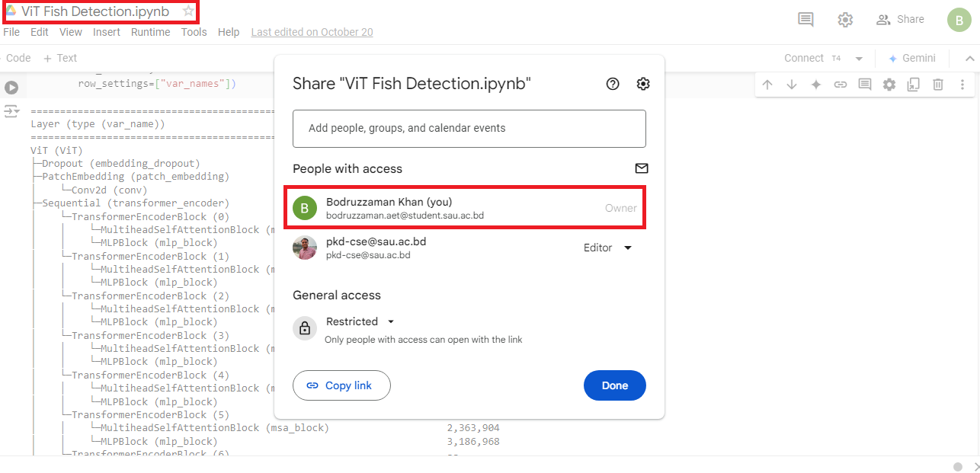Open Colab settings gear in header

coord(845,20)
